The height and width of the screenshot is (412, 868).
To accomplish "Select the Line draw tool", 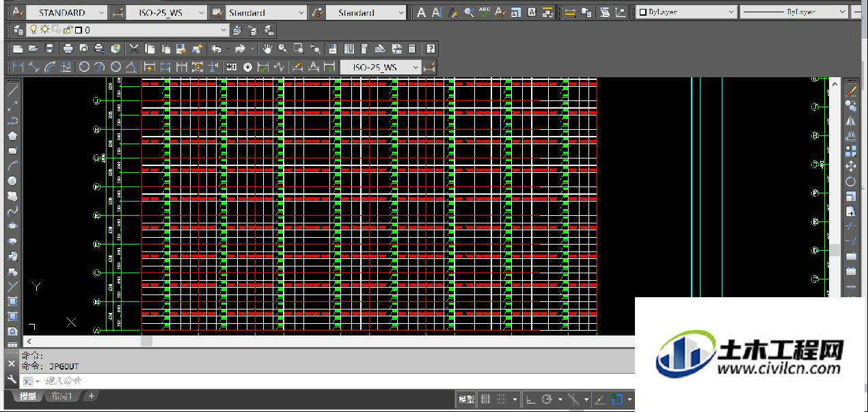I will [x=12, y=90].
